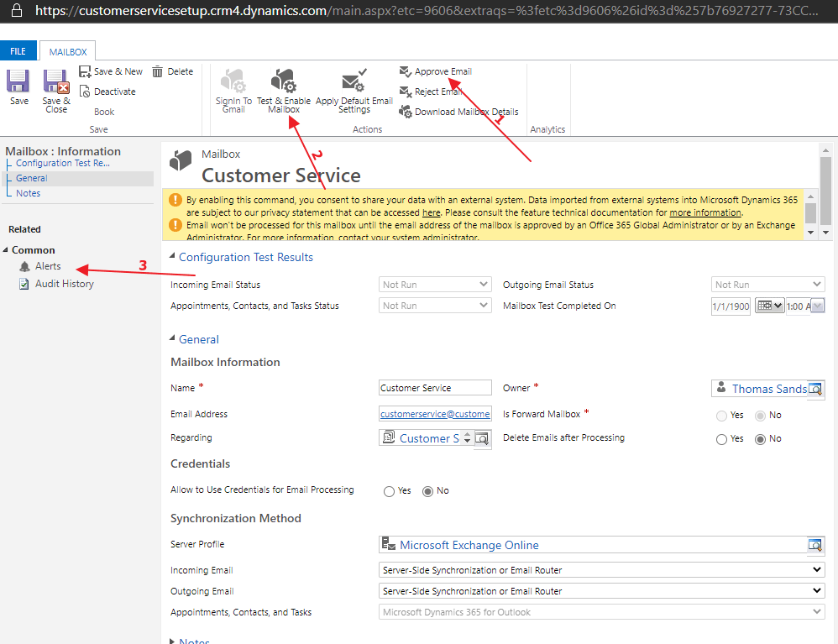Open the Incoming Email dropdown

pos(601,570)
